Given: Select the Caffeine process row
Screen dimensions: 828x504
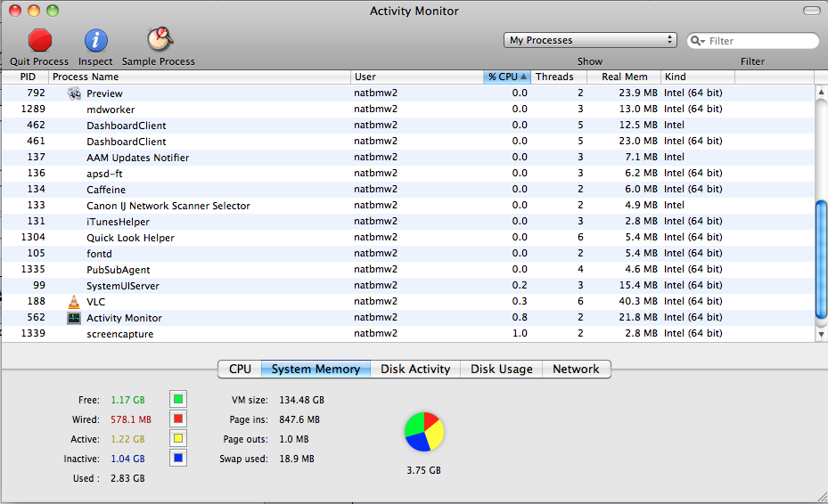Looking at the screenshot, I should [x=407, y=189].
